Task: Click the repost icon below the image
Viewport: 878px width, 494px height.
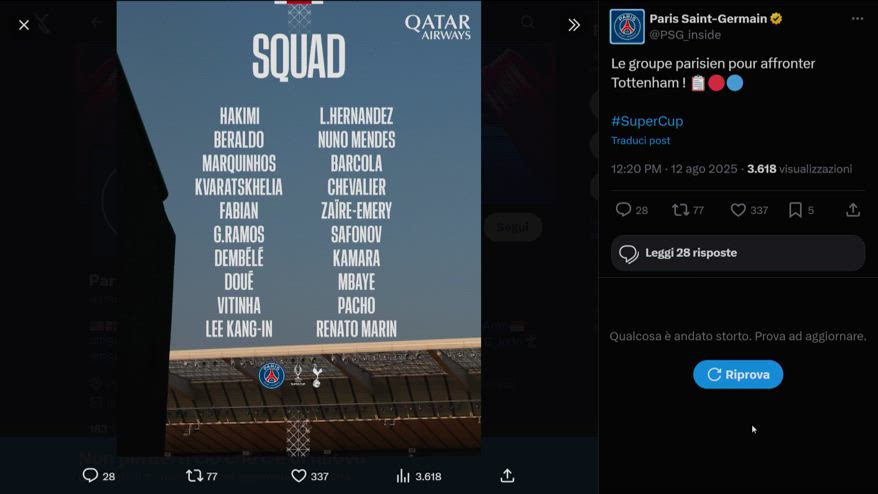Action: 194,476
